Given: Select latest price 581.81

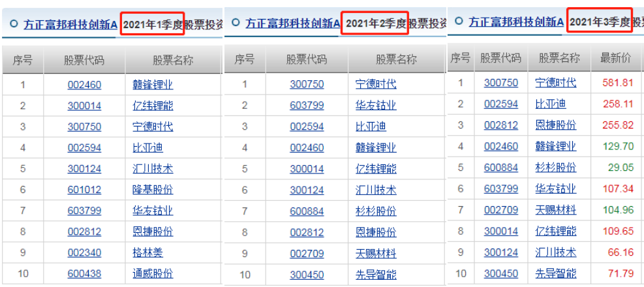Looking at the screenshot, I should [618, 83].
